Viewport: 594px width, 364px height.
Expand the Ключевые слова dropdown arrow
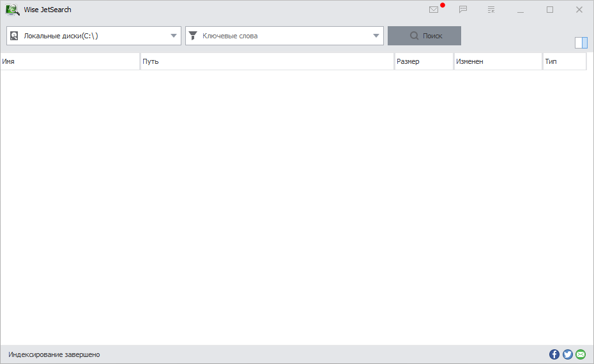(376, 36)
